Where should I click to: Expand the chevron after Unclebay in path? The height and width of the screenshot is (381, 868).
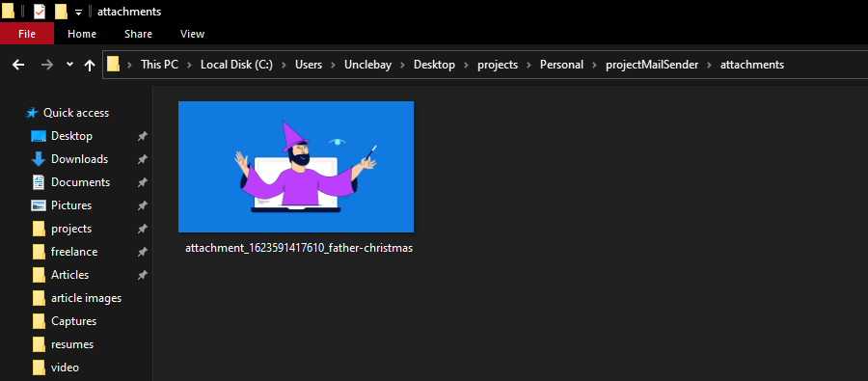coord(403,65)
